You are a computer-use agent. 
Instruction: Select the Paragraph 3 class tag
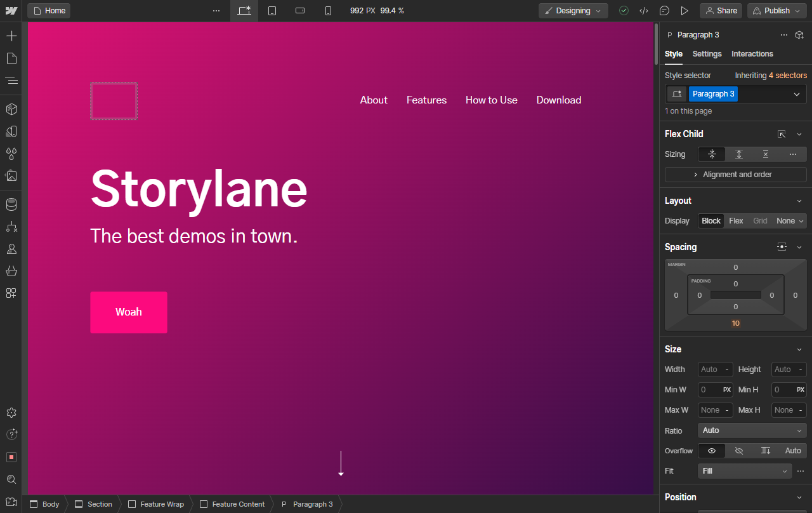714,94
